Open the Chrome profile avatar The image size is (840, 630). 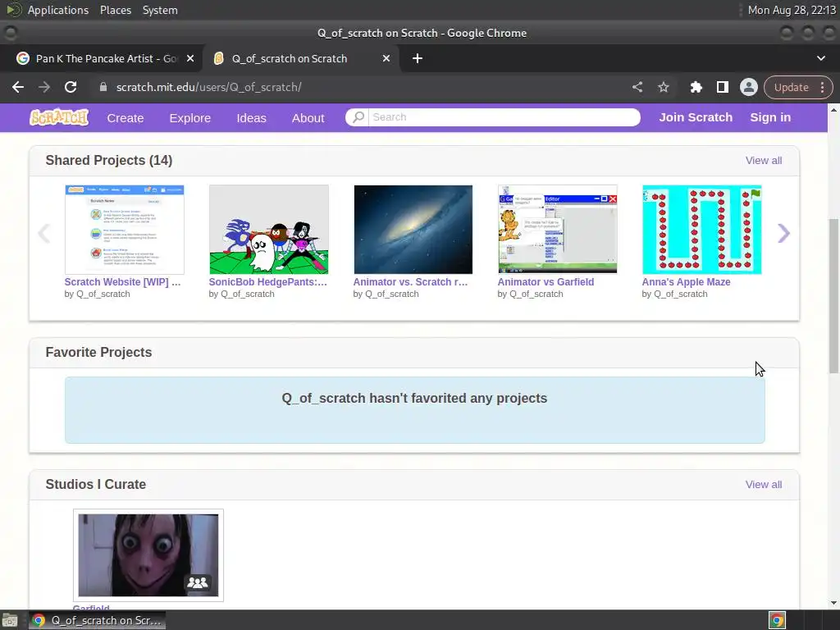click(x=748, y=87)
